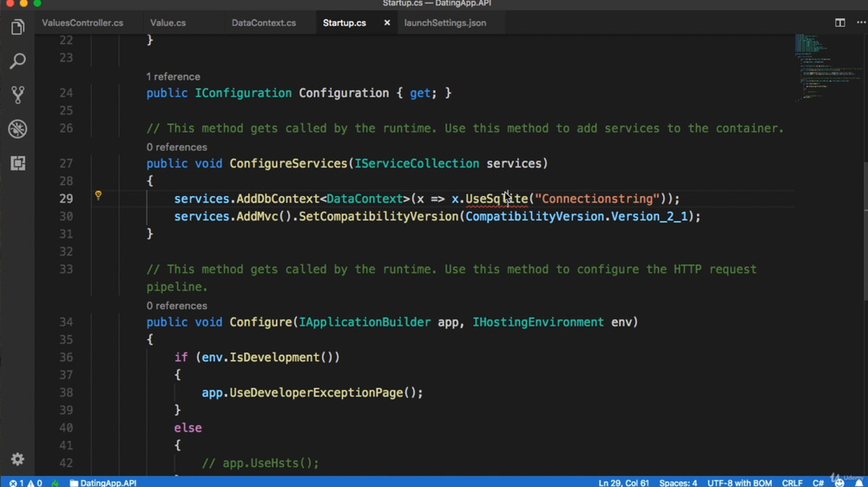Click the AddDbContext call on line 29

pyautogui.click(x=278, y=199)
